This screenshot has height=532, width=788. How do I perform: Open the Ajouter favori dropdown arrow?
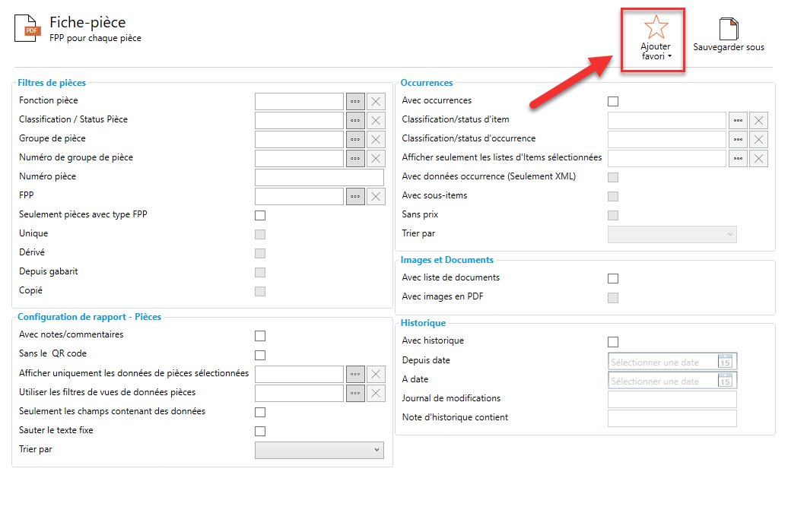669,57
